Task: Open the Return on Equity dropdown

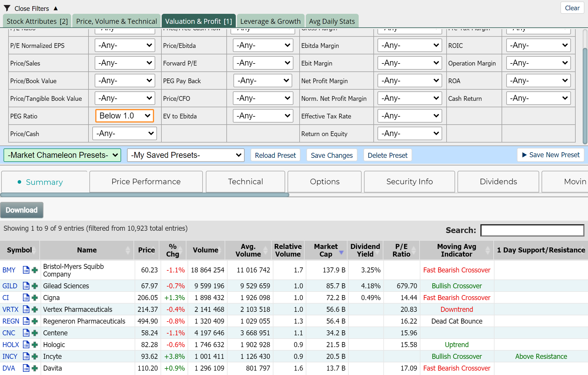Action: click(410, 133)
